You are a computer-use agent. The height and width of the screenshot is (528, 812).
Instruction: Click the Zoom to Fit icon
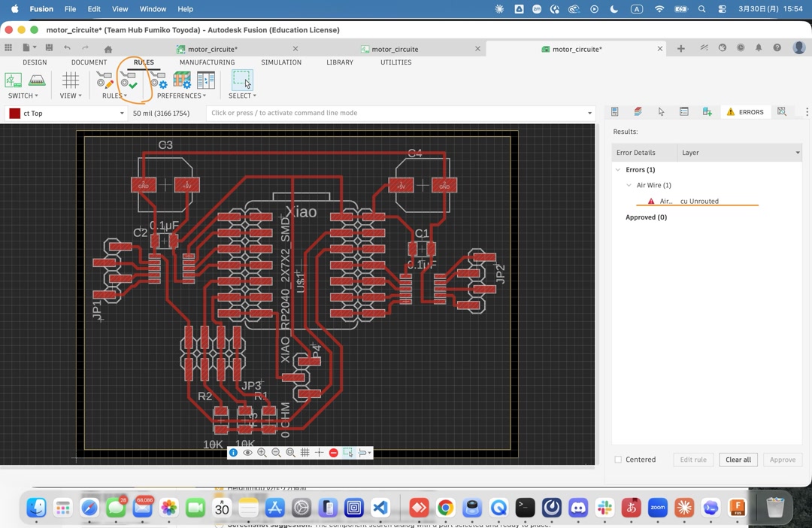point(291,452)
